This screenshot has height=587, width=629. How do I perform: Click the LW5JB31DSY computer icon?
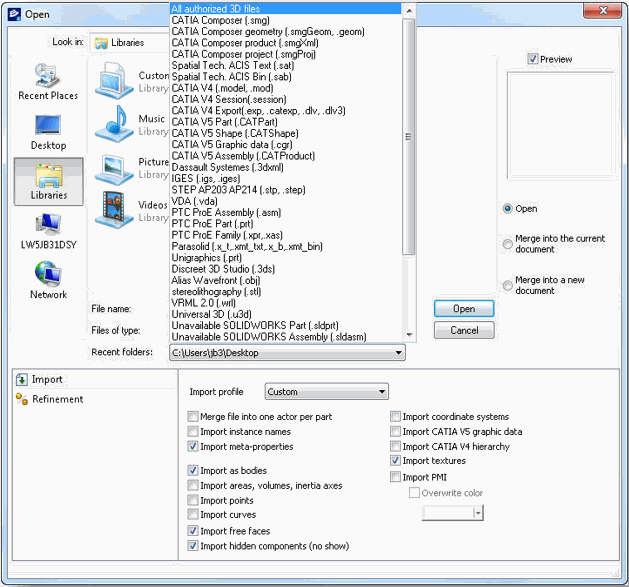[48, 226]
